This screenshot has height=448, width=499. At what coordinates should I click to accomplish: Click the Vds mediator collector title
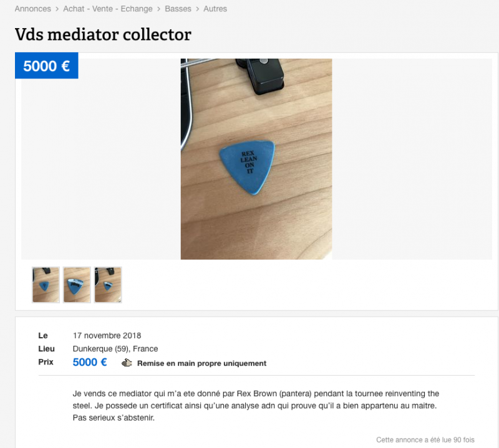pyautogui.click(x=103, y=34)
